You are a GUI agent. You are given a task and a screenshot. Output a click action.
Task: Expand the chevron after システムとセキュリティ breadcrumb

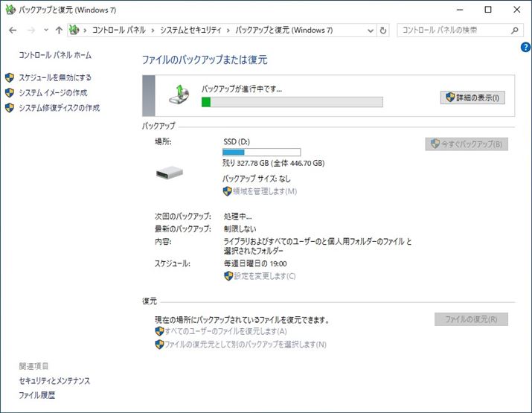click(228, 31)
